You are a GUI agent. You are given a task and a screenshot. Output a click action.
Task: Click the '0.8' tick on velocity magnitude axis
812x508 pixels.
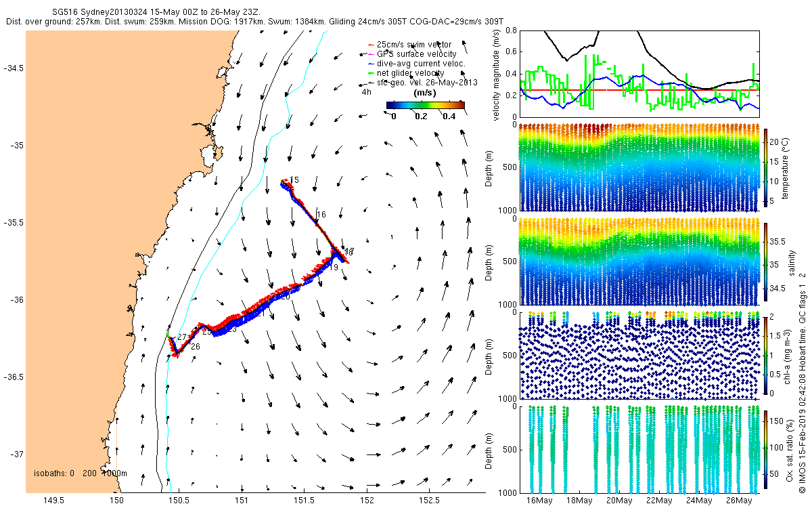point(511,30)
